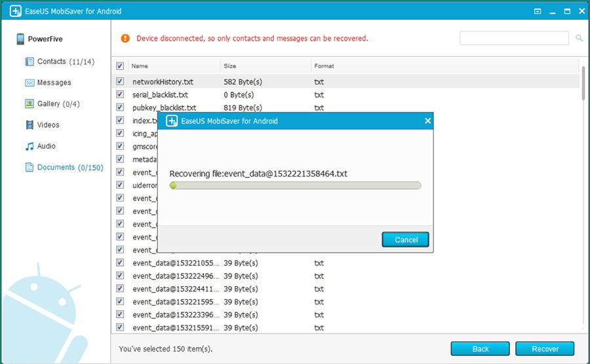Viewport: 590px width, 364px height.
Task: Click the orange warning exclamation icon
Action: (x=125, y=39)
